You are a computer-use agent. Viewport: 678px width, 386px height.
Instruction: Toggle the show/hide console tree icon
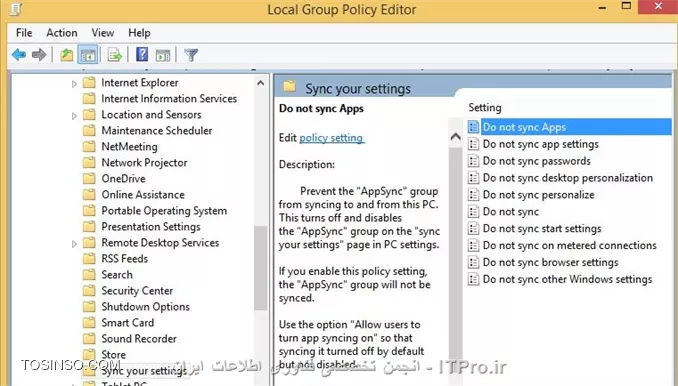(88, 55)
